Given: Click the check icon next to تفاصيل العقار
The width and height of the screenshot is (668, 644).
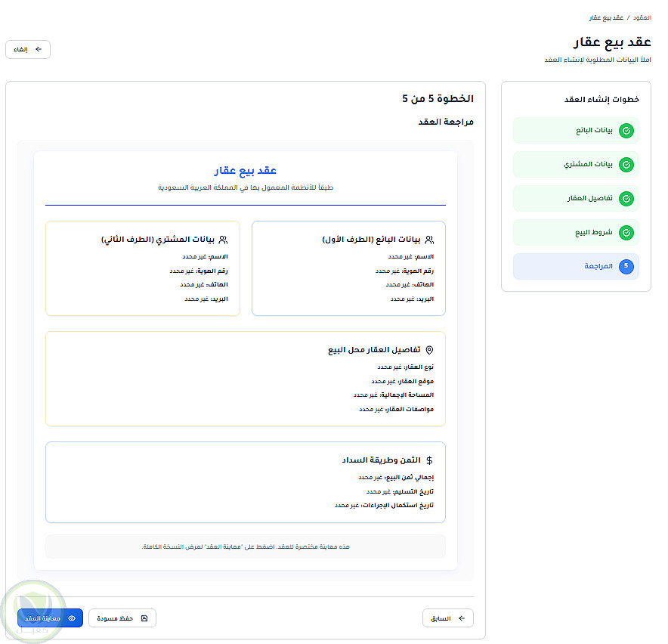Looking at the screenshot, I should tap(626, 199).
